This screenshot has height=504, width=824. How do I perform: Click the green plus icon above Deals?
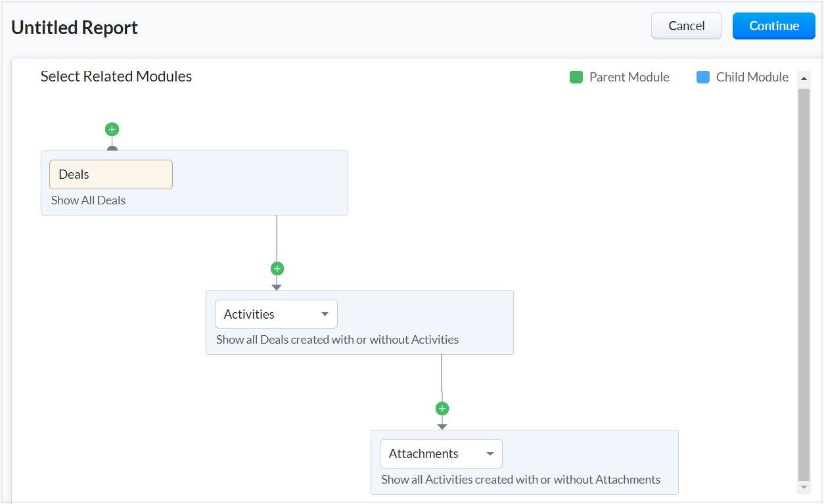click(112, 129)
